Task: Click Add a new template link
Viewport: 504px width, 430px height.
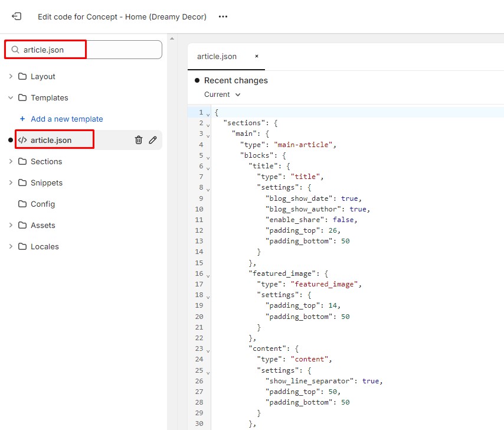Action: (67, 119)
